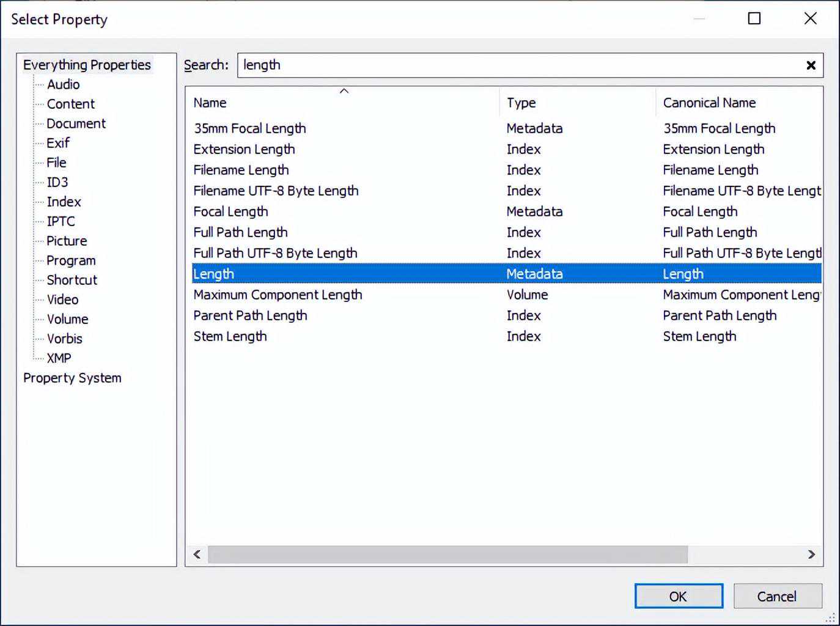Close the Select Property dialog window
Image resolution: width=840 pixels, height=626 pixels.
tap(810, 19)
